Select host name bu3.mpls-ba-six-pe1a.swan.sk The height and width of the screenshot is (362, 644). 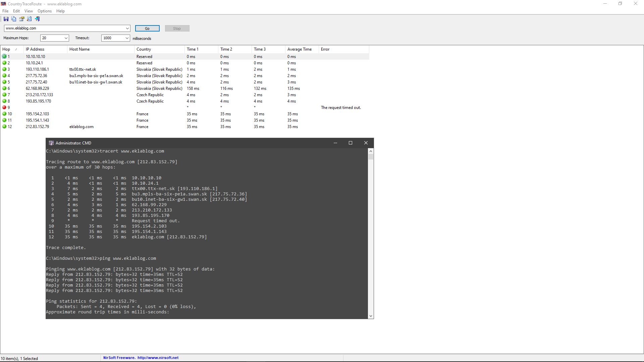coord(96,76)
